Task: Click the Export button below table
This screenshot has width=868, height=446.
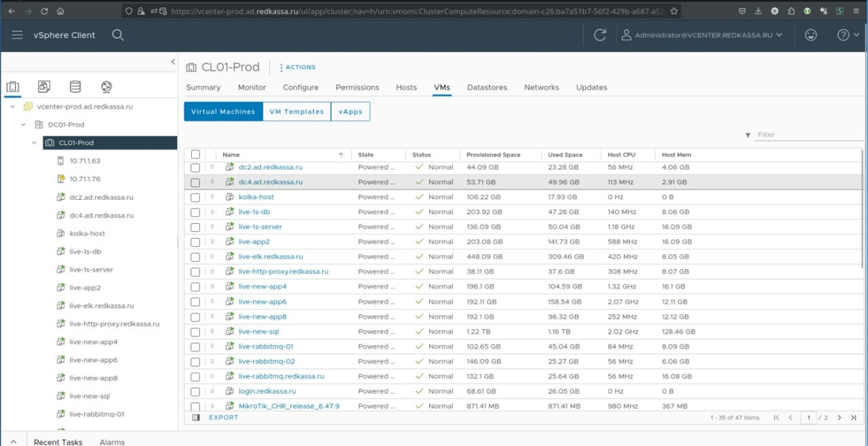Action: [223, 418]
